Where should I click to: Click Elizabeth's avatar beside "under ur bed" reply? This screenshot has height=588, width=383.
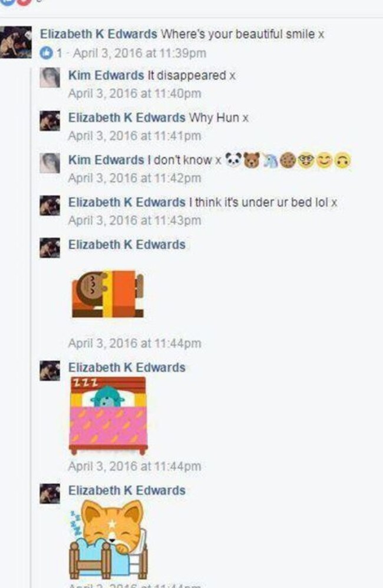[50, 205]
